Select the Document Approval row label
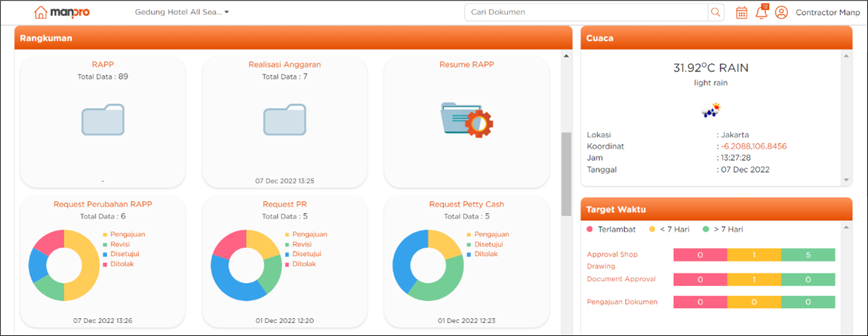Screen dimensions: 868x336 (621, 279)
